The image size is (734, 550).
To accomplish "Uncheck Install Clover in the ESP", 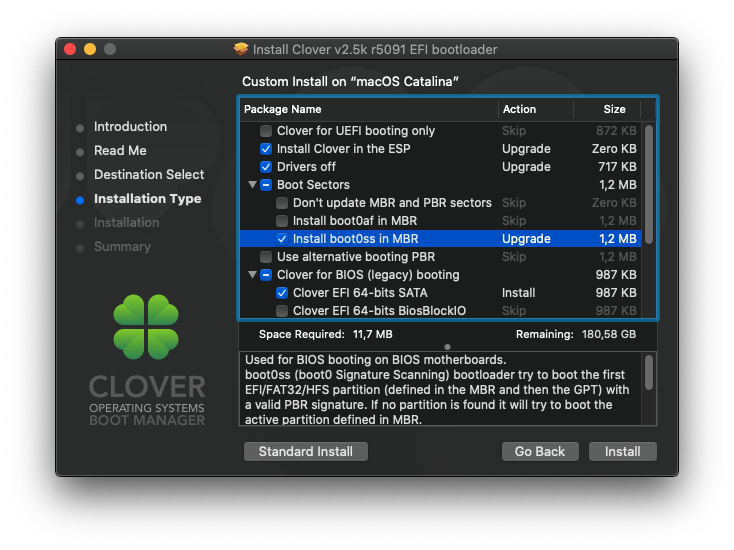I will click(x=266, y=149).
